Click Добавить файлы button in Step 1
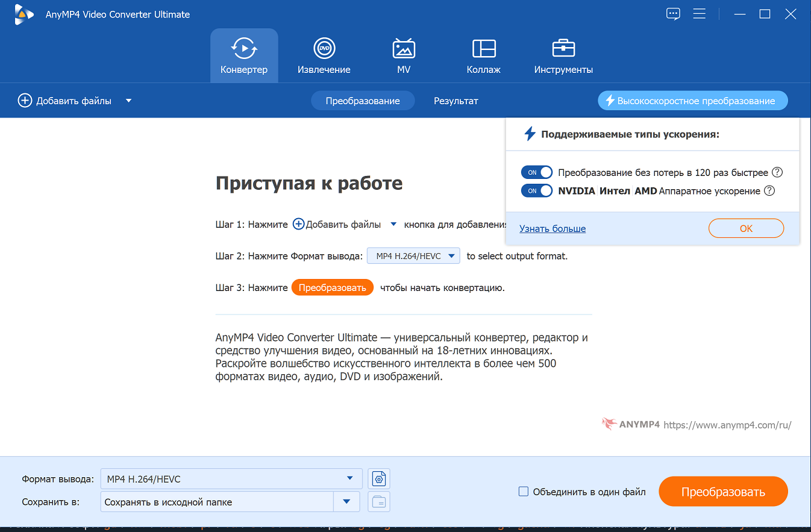The height and width of the screenshot is (532, 811). point(337,224)
